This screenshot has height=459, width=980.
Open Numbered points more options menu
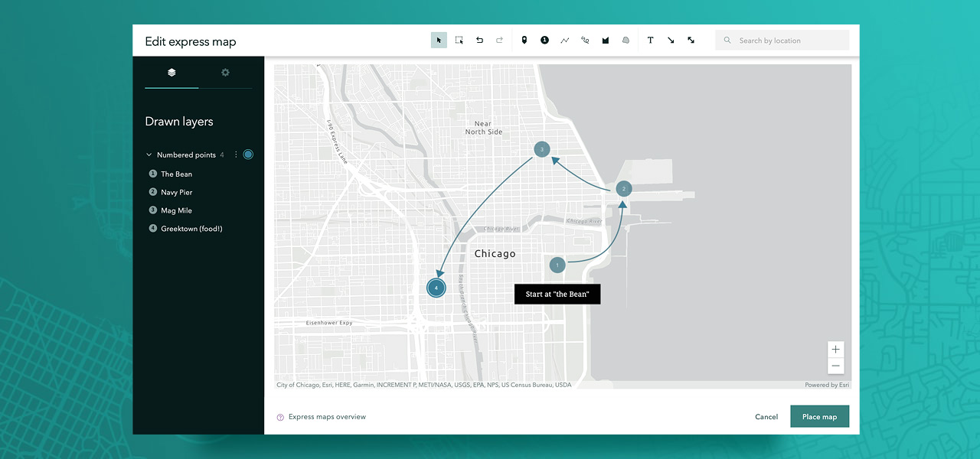(x=236, y=155)
